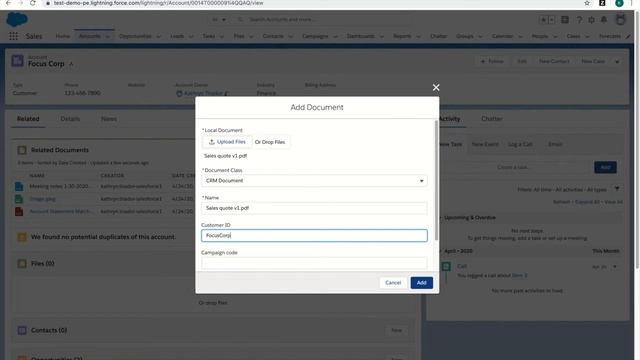
Task: Click the Z browser extension icon
Action: (602, 3)
